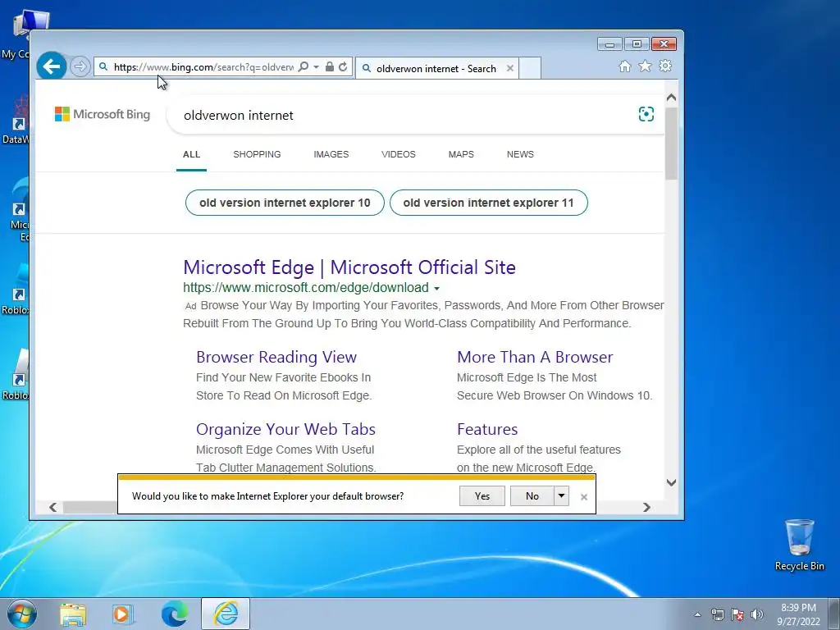
Task: Choose 'old version internet explorer 11' suggestion
Action: [x=489, y=203]
